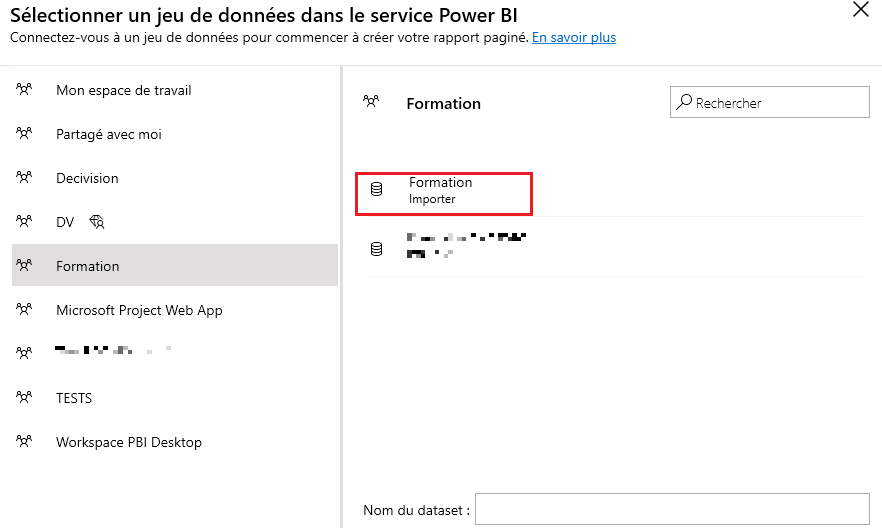
Task: Click the premium badge icon next to DV
Action: tap(97, 222)
